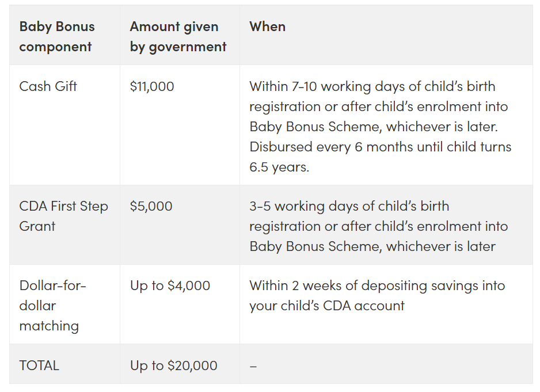Click the Cash Gift timing description
The width and height of the screenshot is (540, 392).
click(x=380, y=127)
